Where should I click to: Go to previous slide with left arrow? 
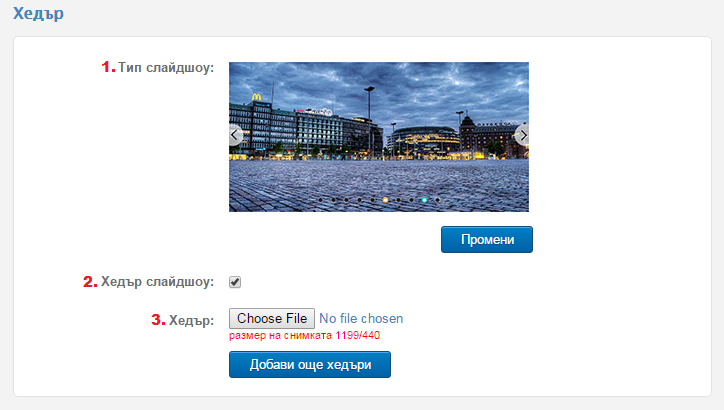click(235, 135)
